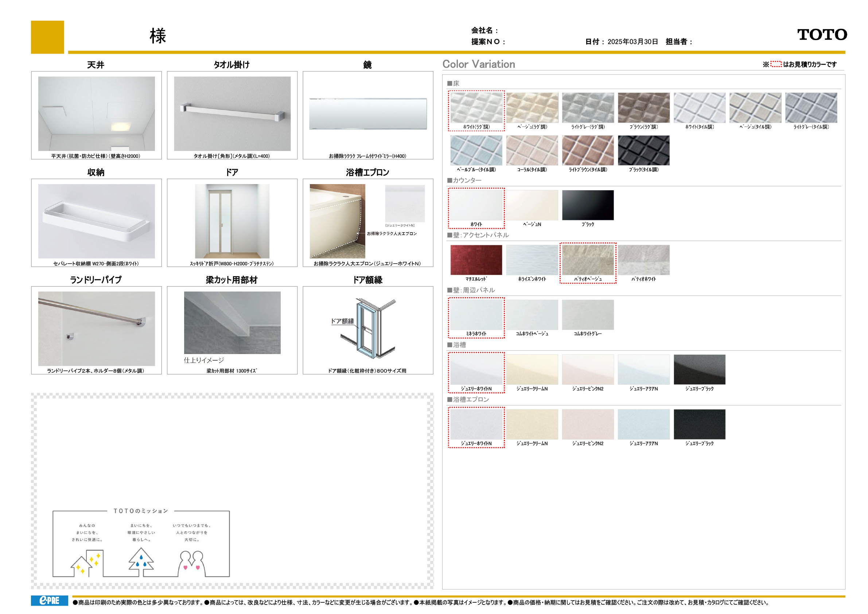The height and width of the screenshot is (614, 868).
Task: Click the ■壁:アクセントパネル section heading
Action: 478,235
